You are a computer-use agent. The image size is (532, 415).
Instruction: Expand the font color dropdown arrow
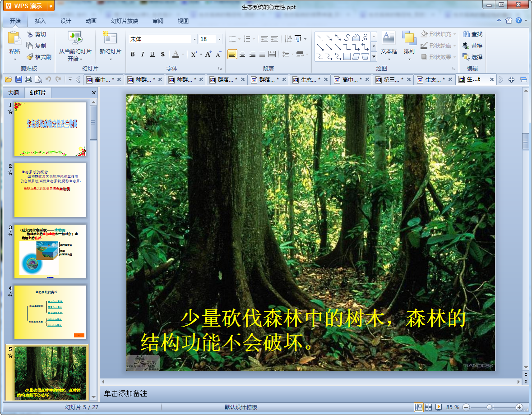pyautogui.click(x=183, y=54)
